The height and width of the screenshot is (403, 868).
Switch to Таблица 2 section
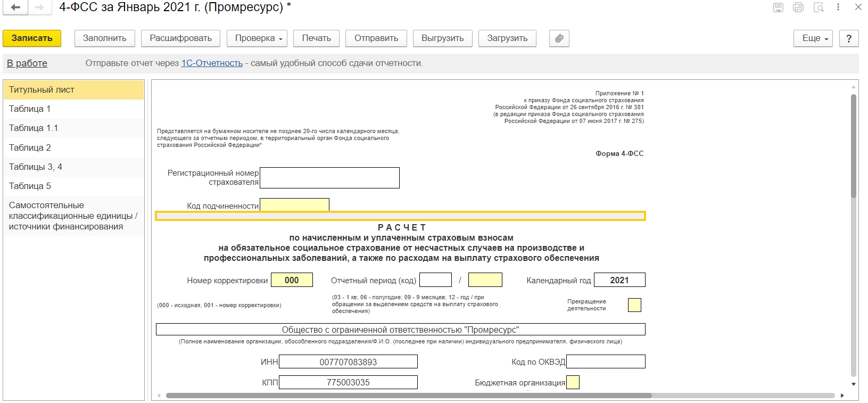[x=73, y=147]
